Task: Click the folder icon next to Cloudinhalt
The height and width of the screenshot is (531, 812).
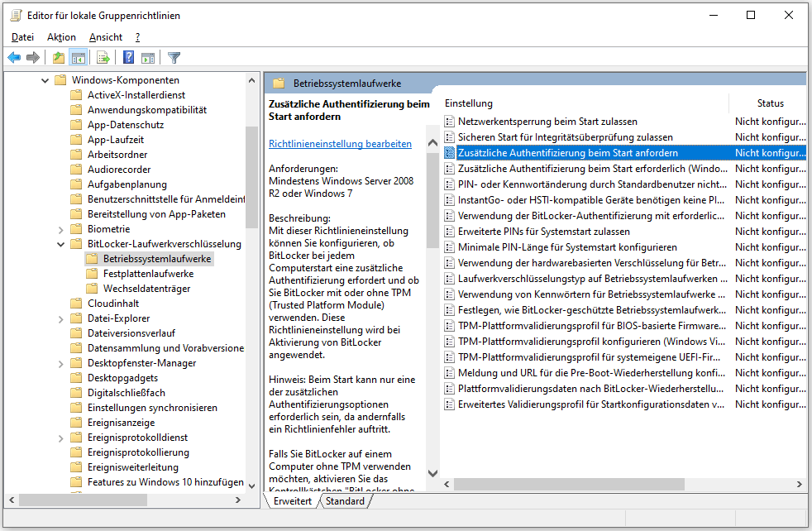Action: pyautogui.click(x=76, y=303)
